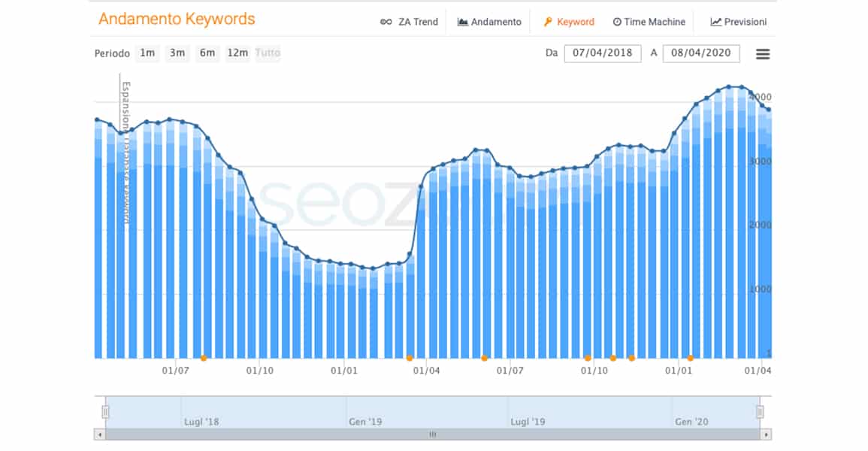Viewport: 868px width, 451px height.
Task: Open the Time Machine tab
Action: click(x=649, y=22)
